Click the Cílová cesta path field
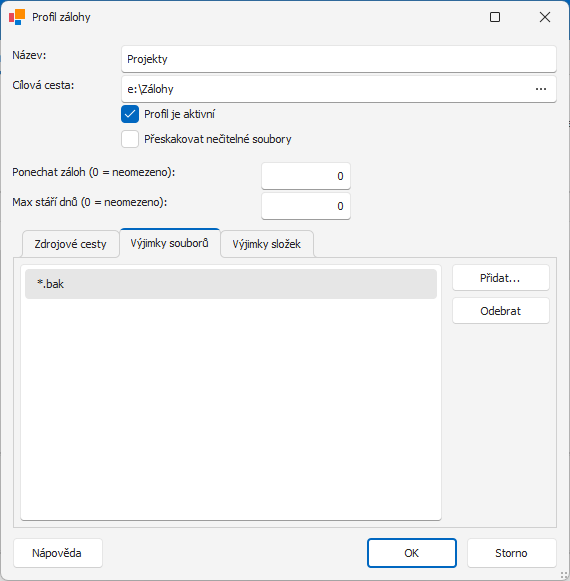Screen dimensions: 570x581 [x=326, y=89]
